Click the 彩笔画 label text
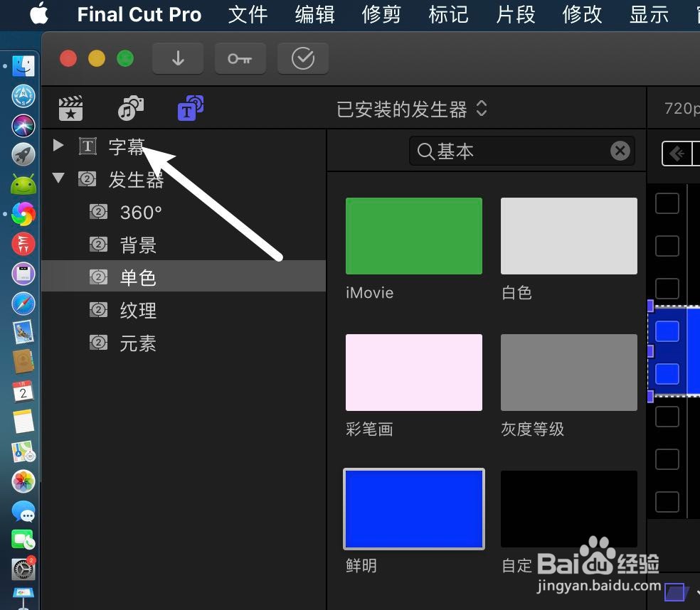 click(370, 429)
